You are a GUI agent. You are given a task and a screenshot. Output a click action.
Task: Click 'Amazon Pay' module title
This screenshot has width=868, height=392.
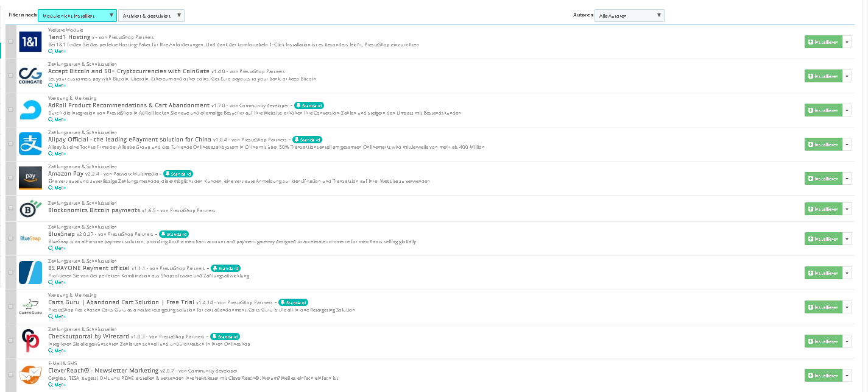click(66, 174)
